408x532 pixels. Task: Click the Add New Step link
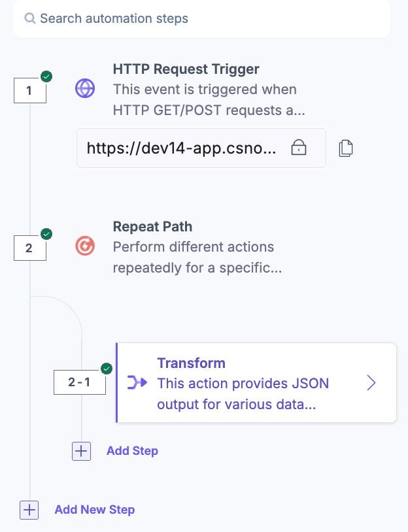coord(94,510)
